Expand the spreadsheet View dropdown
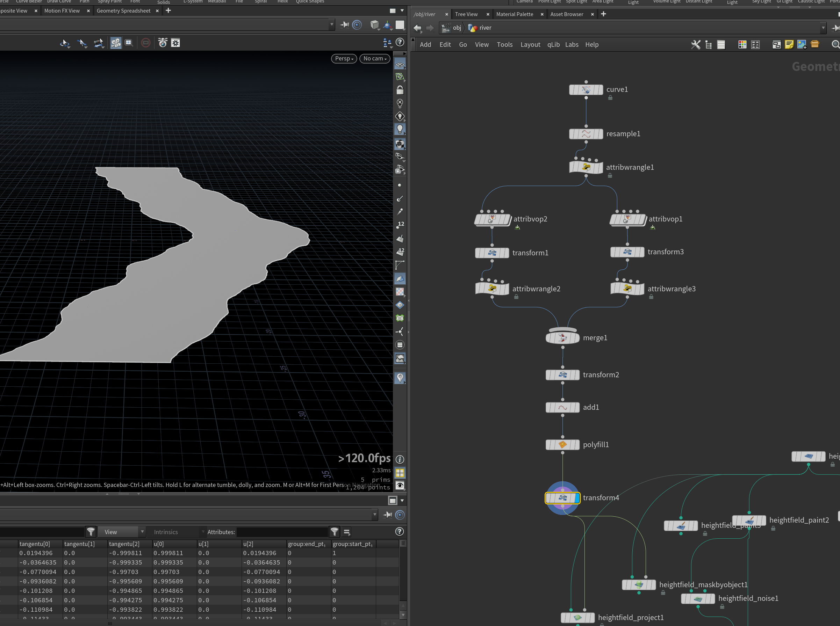The width and height of the screenshot is (840, 626). click(122, 532)
